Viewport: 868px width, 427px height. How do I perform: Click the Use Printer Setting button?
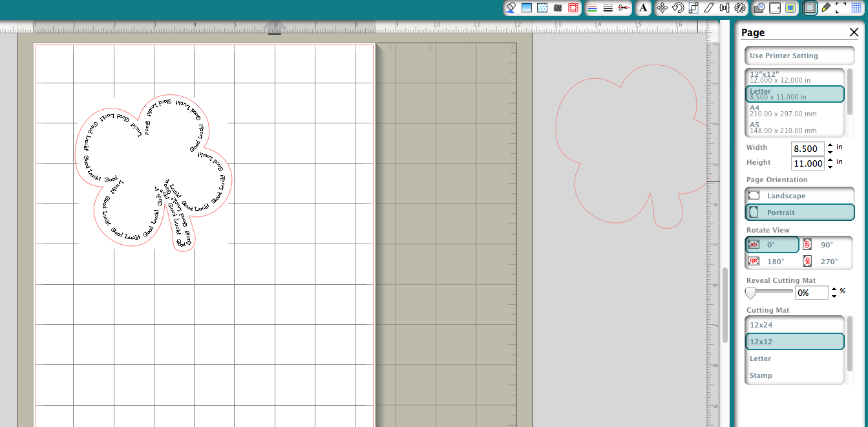pos(799,56)
